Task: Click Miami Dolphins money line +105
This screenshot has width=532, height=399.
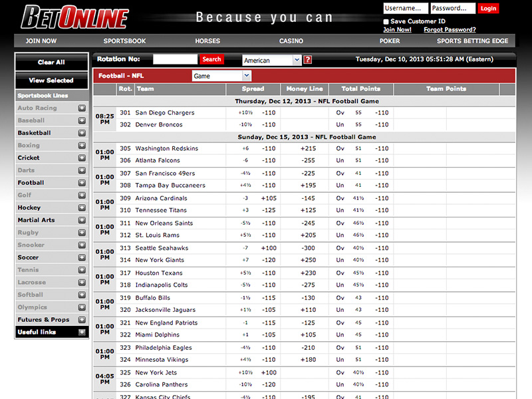Action: coord(308,335)
